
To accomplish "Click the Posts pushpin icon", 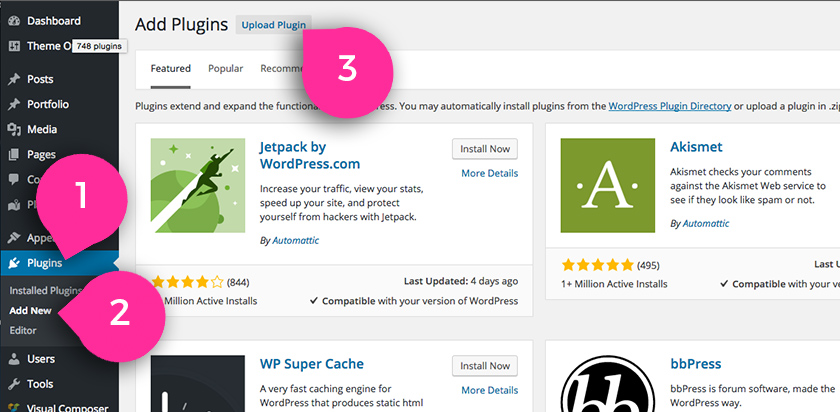I will [x=14, y=79].
